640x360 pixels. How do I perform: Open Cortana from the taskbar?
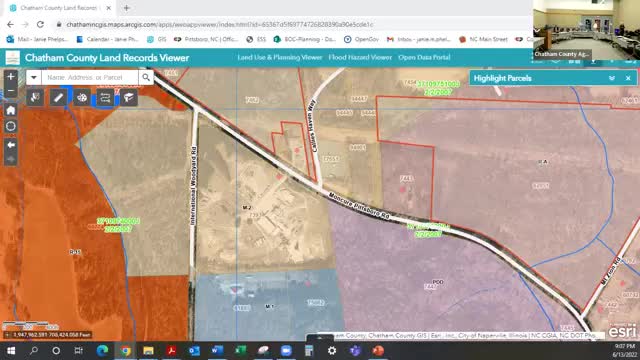[56, 351]
